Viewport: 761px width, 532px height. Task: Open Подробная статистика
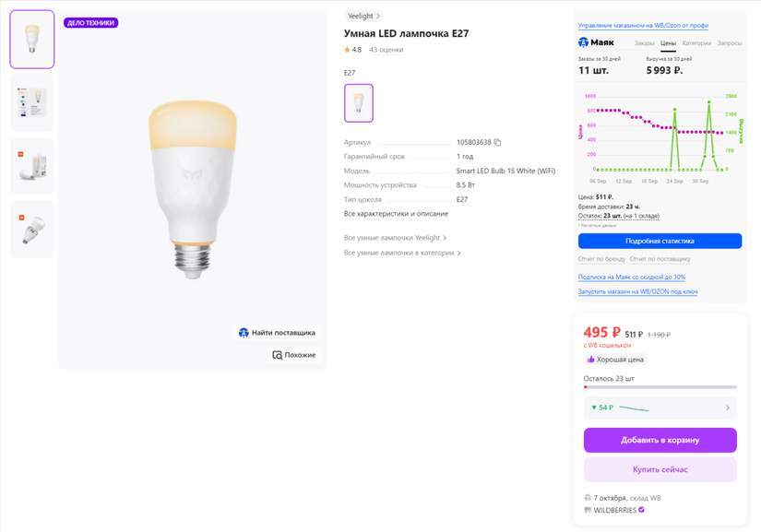(x=660, y=241)
